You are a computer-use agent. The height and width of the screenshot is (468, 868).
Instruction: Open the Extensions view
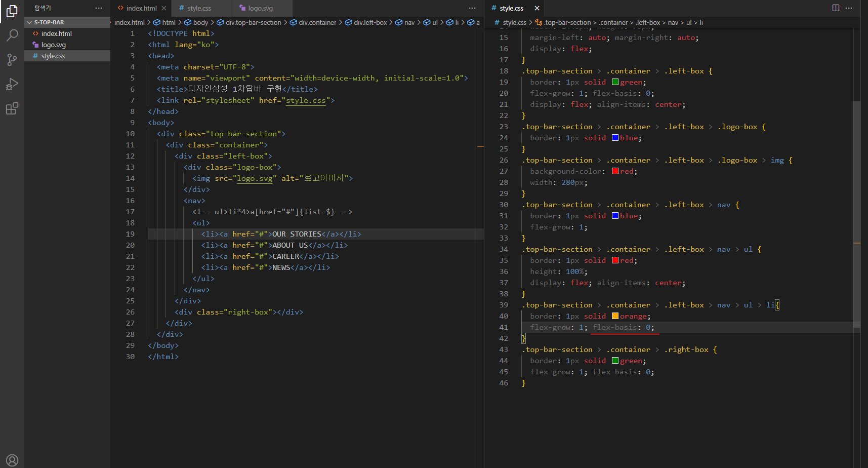[12, 108]
